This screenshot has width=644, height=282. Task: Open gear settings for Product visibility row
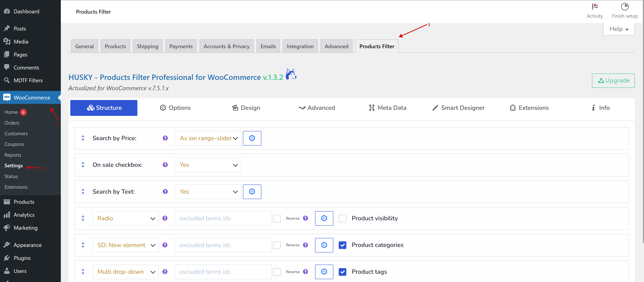tap(324, 218)
